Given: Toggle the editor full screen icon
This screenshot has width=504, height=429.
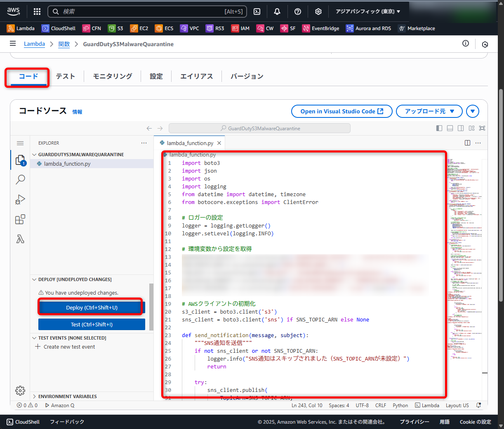Looking at the screenshot, I should click(482, 128).
